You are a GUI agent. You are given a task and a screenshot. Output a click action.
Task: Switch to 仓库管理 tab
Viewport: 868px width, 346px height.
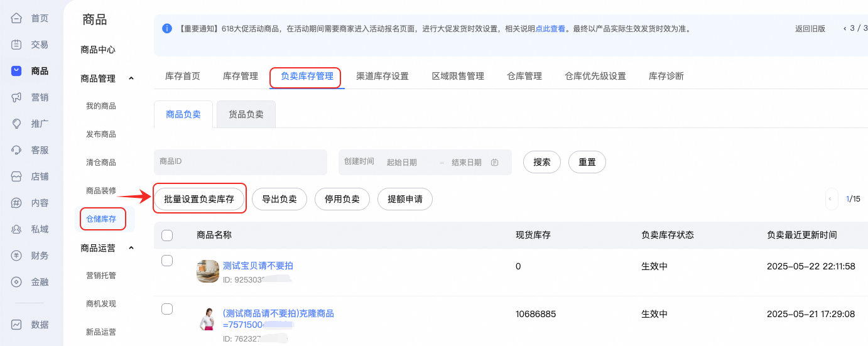point(524,76)
